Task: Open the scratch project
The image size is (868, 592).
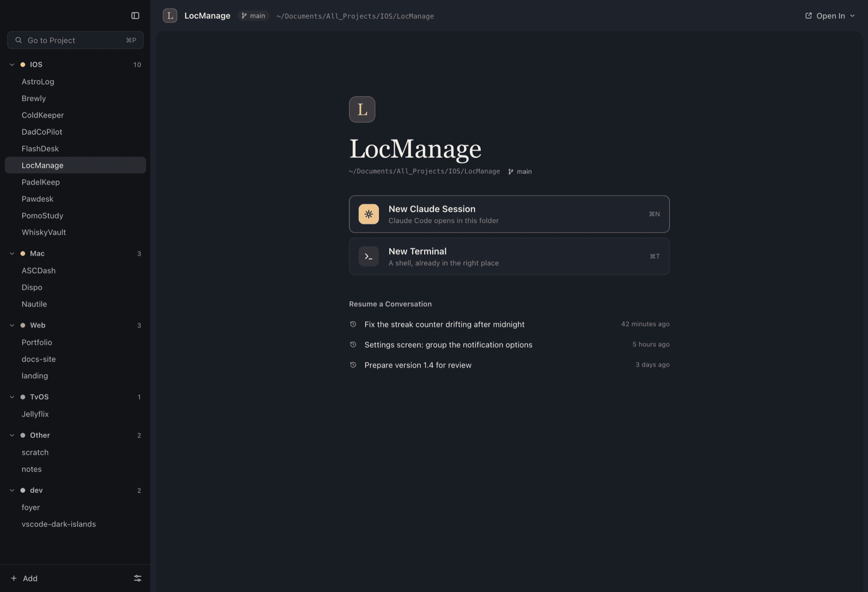Action: click(76, 452)
